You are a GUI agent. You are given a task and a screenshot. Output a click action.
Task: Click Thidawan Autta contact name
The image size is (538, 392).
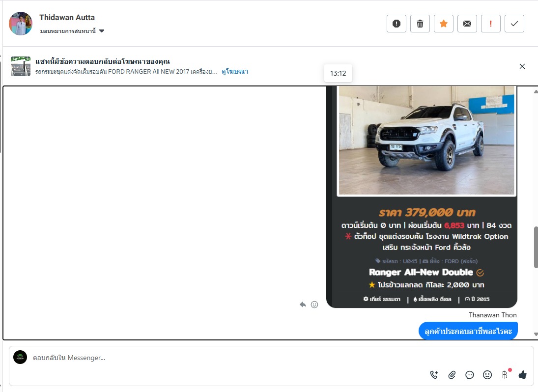tap(67, 18)
